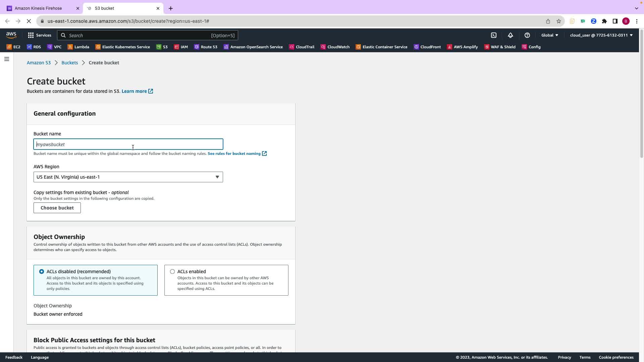Open the Lambda favorites shortcut

pos(78,47)
